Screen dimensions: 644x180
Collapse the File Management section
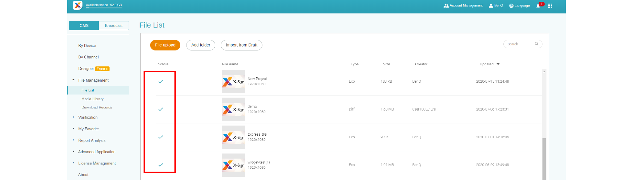point(73,80)
